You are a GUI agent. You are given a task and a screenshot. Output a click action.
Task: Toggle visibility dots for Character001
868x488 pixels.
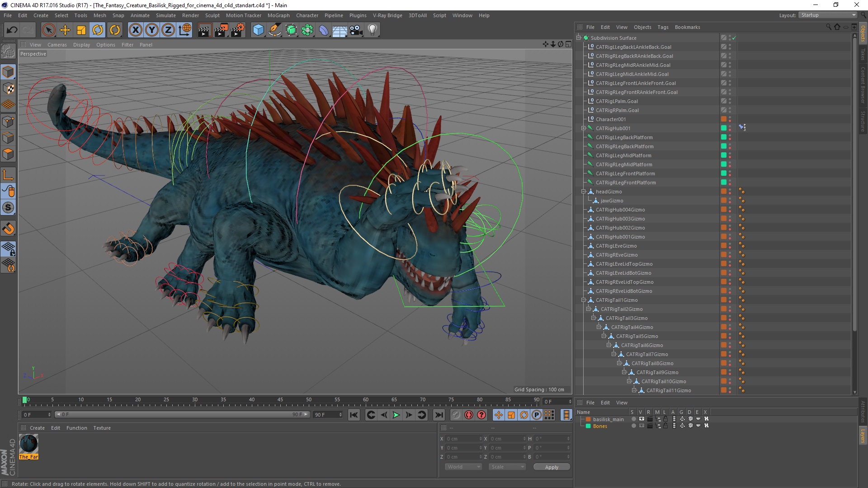click(730, 119)
